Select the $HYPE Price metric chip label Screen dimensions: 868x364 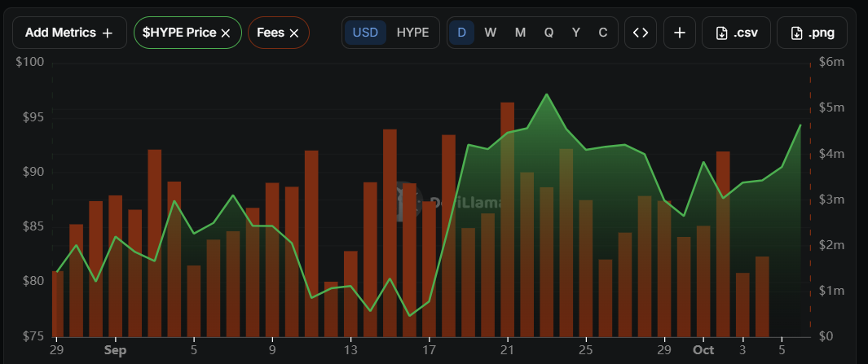(x=179, y=33)
